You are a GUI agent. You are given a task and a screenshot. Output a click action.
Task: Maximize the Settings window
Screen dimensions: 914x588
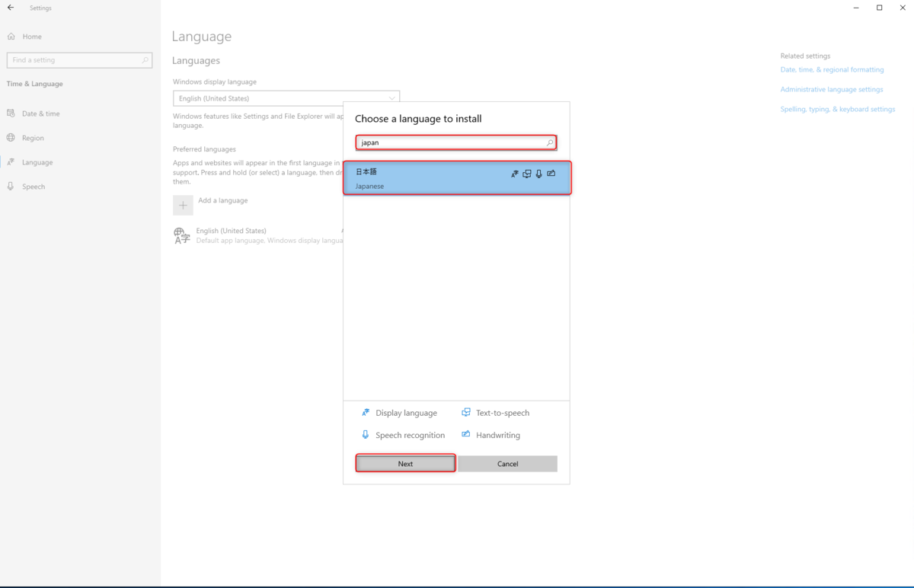coord(879,8)
